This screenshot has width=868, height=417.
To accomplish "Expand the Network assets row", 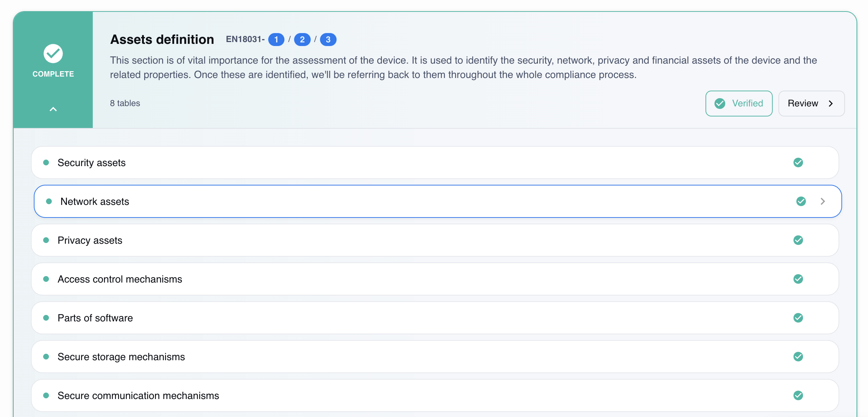I will pyautogui.click(x=823, y=201).
